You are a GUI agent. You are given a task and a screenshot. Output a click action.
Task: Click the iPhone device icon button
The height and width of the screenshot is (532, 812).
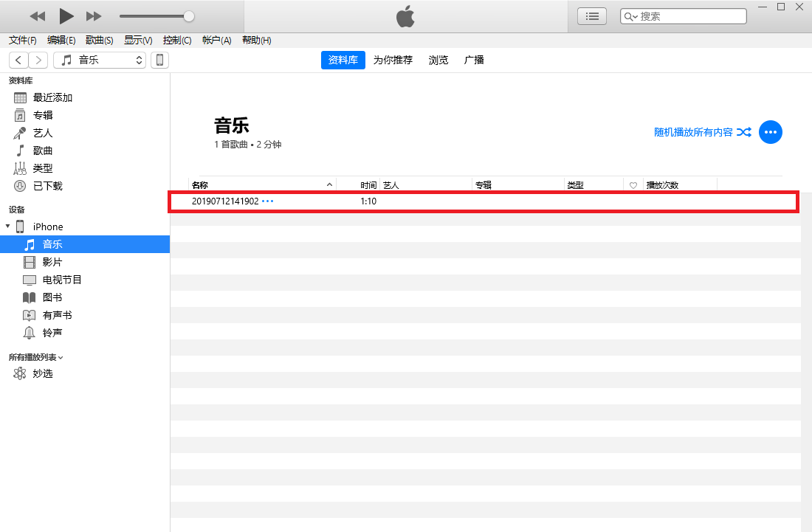point(159,60)
